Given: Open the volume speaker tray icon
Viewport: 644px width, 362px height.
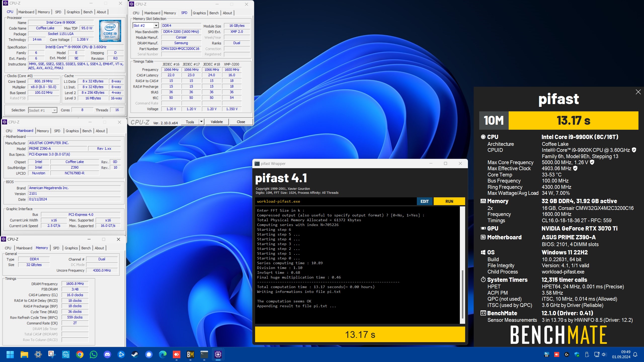Looking at the screenshot, I should [604, 354].
